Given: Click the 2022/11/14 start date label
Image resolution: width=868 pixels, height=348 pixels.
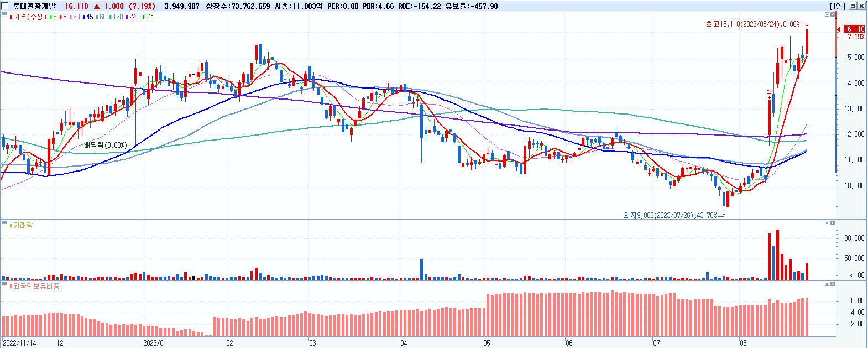Looking at the screenshot, I should (19, 343).
